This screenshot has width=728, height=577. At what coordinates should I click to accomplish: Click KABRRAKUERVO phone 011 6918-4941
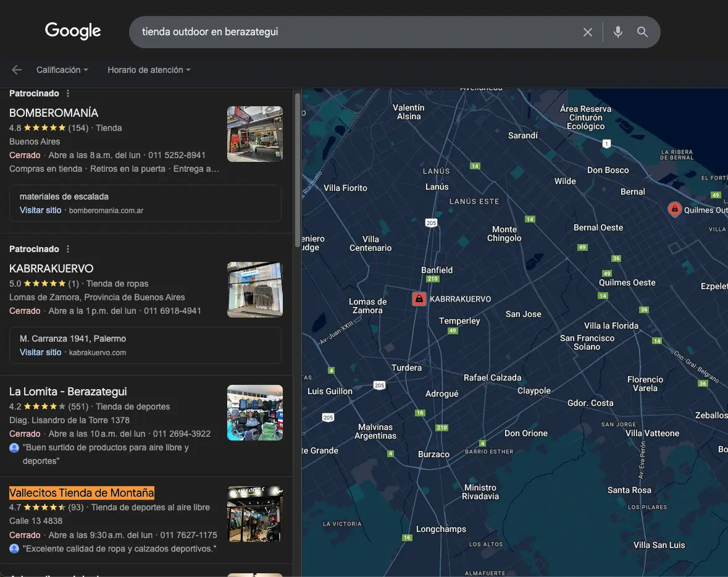click(172, 311)
